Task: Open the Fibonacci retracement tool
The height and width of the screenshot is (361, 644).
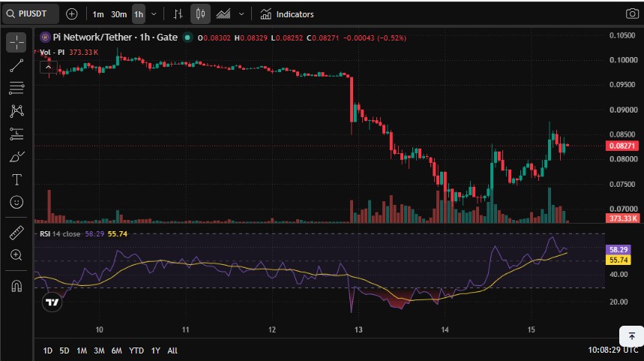Action: [x=16, y=88]
